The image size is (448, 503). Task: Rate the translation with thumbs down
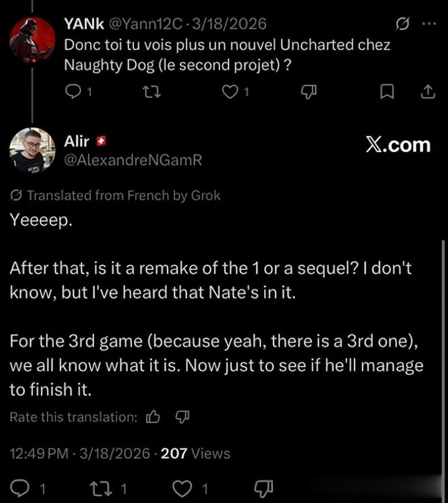(181, 418)
